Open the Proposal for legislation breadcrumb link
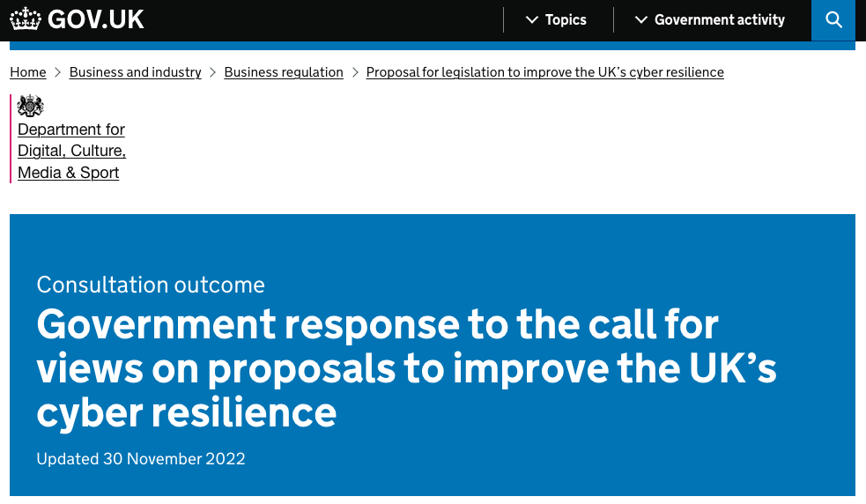The width and height of the screenshot is (866, 504). point(544,72)
